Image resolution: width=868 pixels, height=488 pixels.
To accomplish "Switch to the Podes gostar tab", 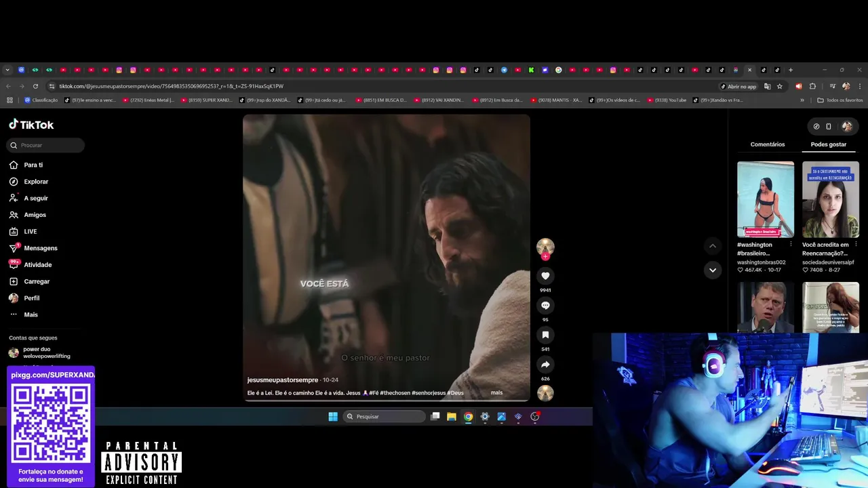I will point(829,144).
